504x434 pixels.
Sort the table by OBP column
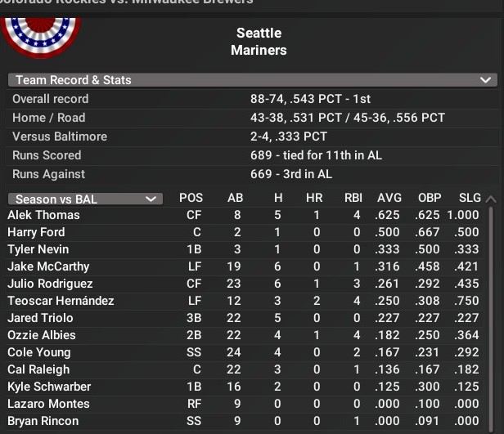coord(430,199)
